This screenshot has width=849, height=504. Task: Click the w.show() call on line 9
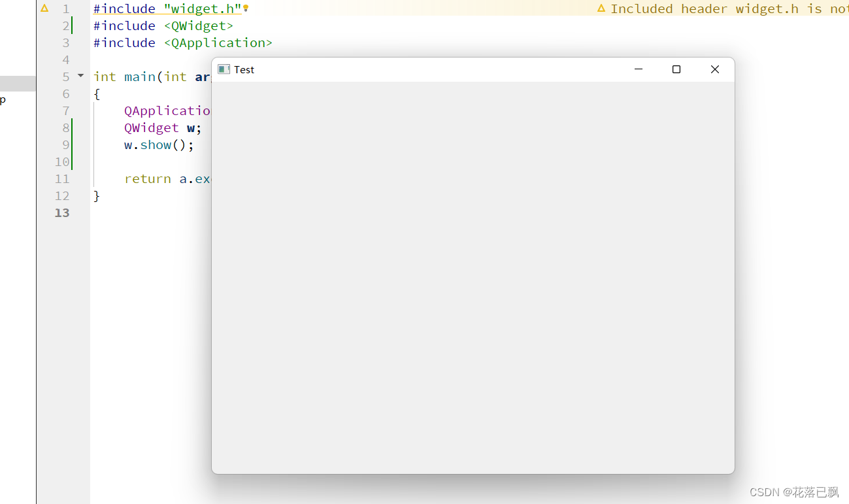point(159,144)
